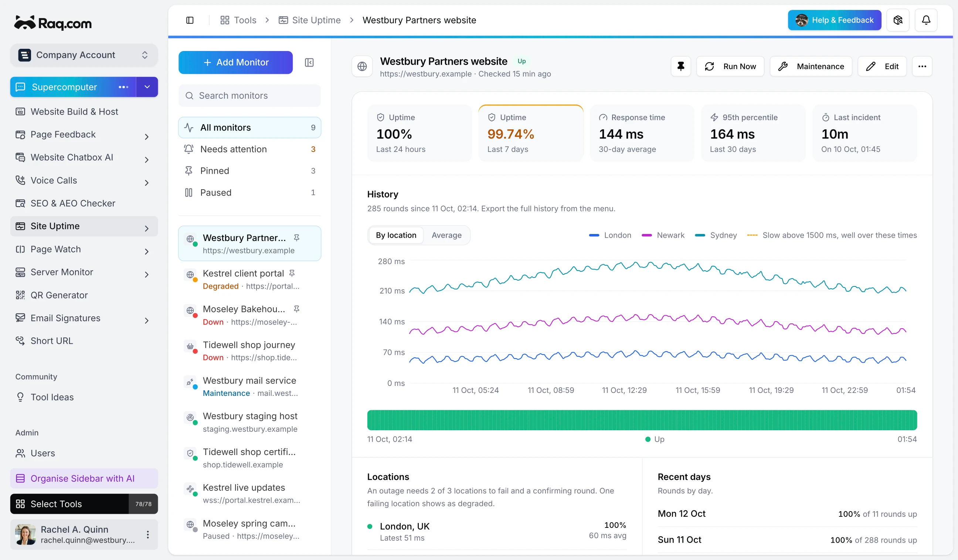The height and width of the screenshot is (560, 958).
Task: Toggle the Sydney series in the legend
Action: coord(716,235)
